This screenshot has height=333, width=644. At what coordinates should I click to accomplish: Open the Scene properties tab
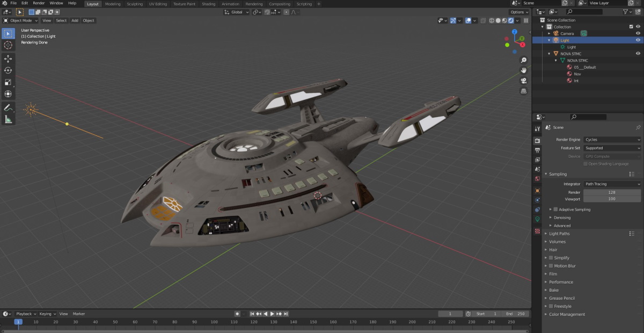click(x=537, y=169)
